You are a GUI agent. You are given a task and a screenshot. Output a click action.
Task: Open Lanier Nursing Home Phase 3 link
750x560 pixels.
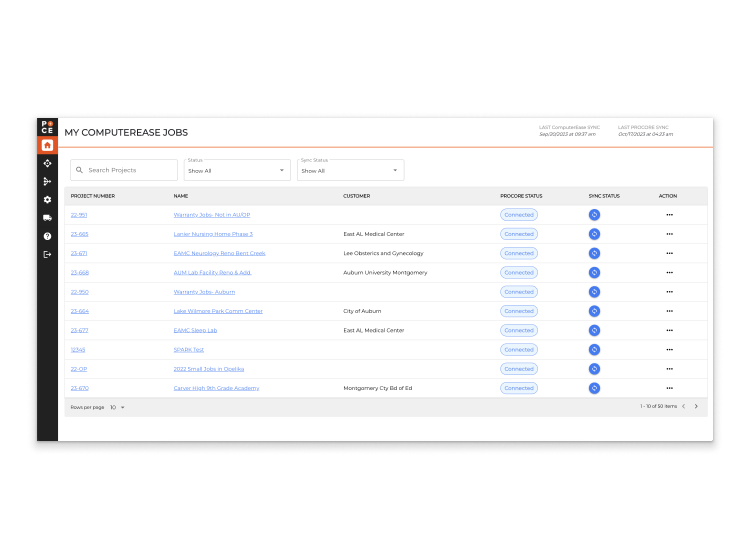pos(213,234)
